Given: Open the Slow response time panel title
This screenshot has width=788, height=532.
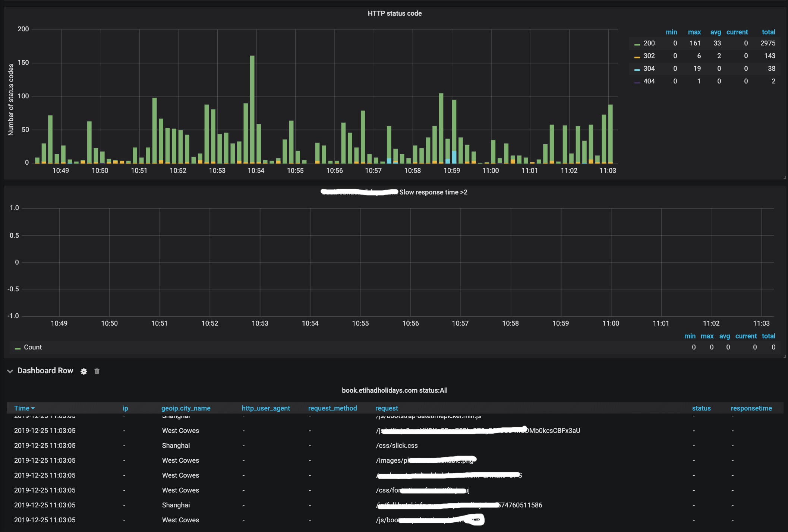Looking at the screenshot, I should click(x=433, y=192).
